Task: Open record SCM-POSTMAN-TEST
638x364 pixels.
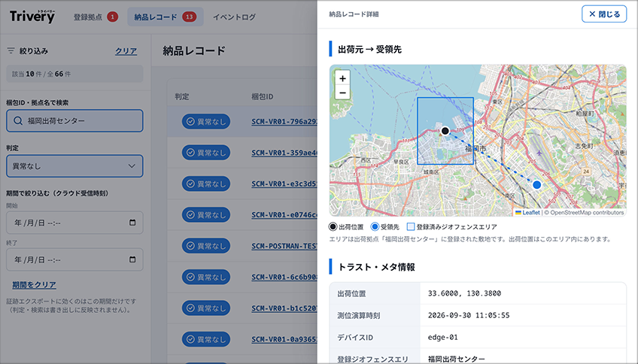Action: pyautogui.click(x=284, y=246)
